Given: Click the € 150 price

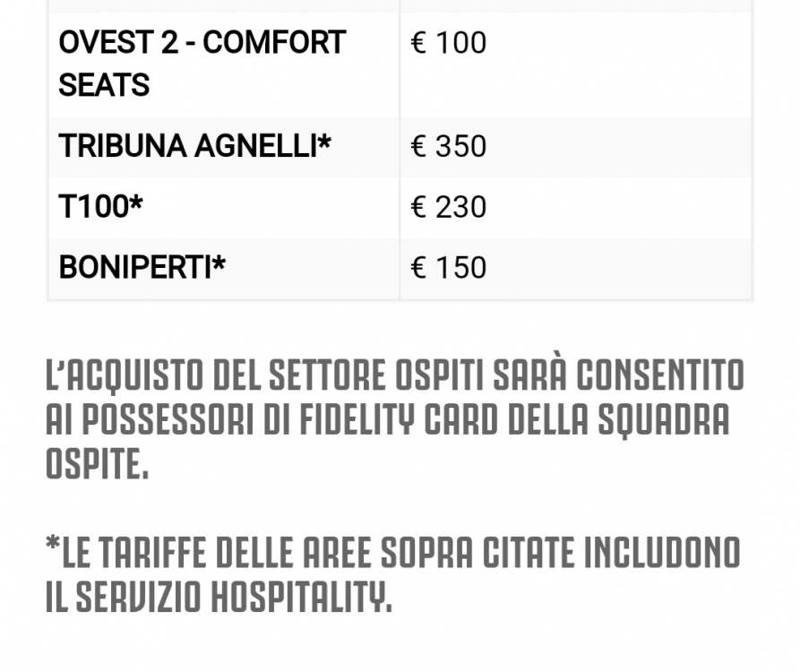Looking at the screenshot, I should [449, 268].
